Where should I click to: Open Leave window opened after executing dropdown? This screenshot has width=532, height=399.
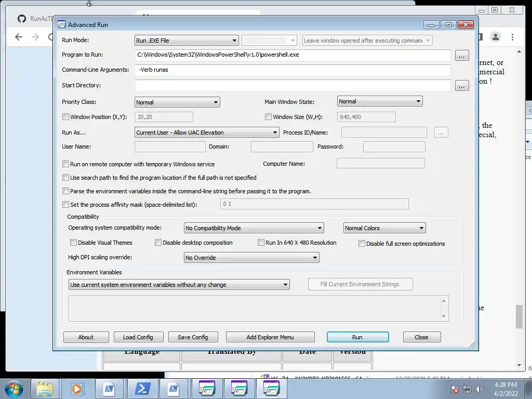click(367, 41)
